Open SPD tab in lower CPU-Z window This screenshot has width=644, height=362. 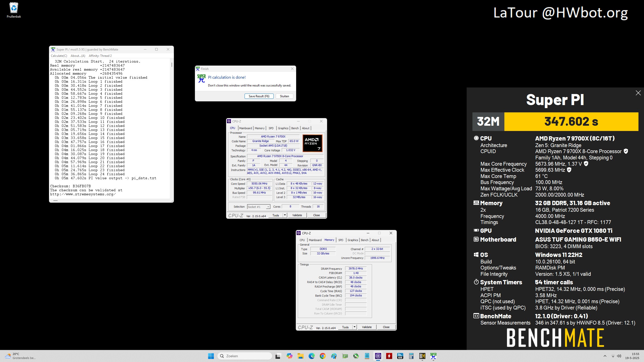point(341,240)
